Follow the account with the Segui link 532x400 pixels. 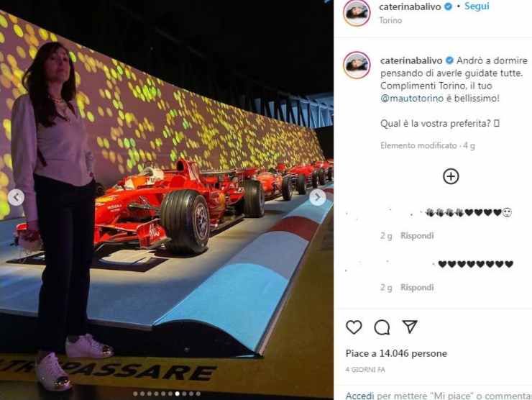click(x=477, y=6)
